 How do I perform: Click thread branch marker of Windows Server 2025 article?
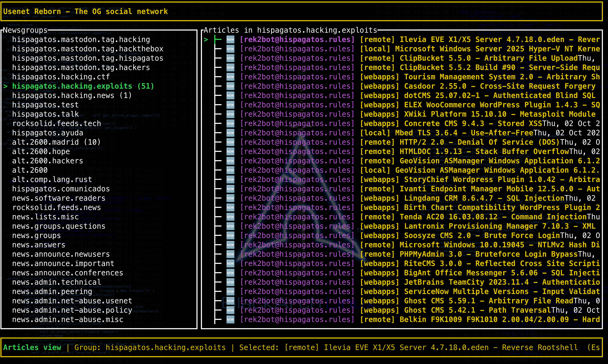[218, 49]
